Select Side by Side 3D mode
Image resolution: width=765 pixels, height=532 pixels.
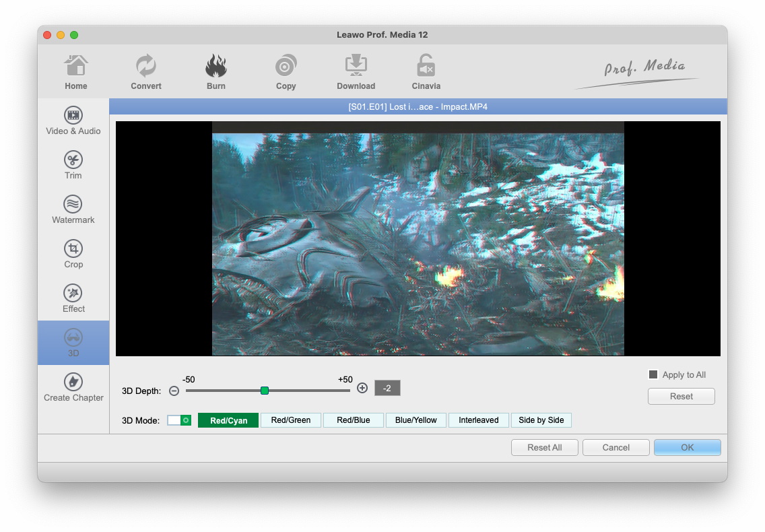[541, 420]
